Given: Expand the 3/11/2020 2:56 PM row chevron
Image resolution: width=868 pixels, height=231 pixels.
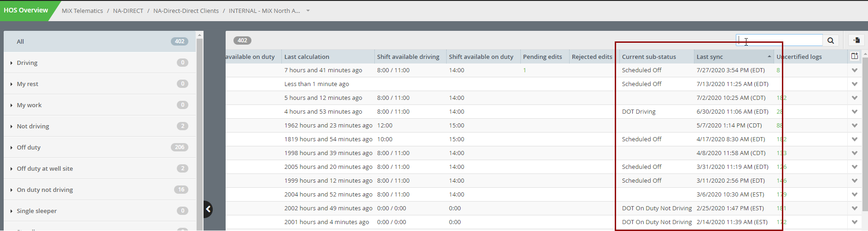Looking at the screenshot, I should click(855, 181).
